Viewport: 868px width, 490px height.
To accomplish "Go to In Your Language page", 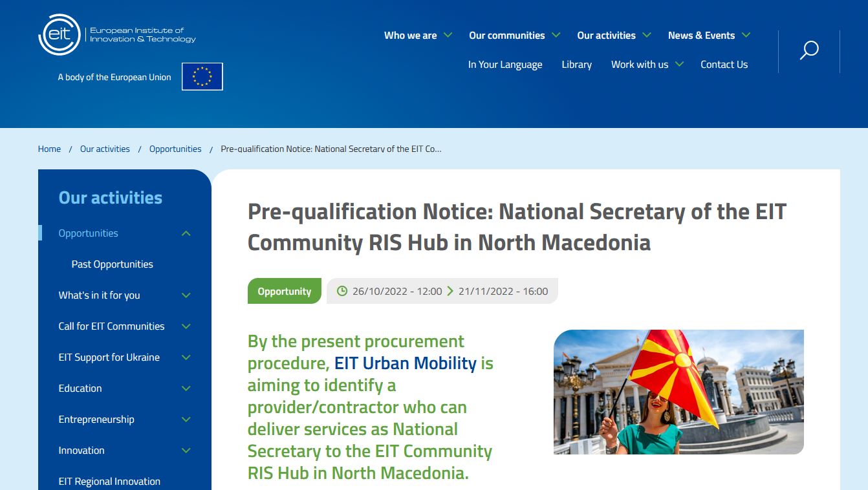I will [x=505, y=64].
